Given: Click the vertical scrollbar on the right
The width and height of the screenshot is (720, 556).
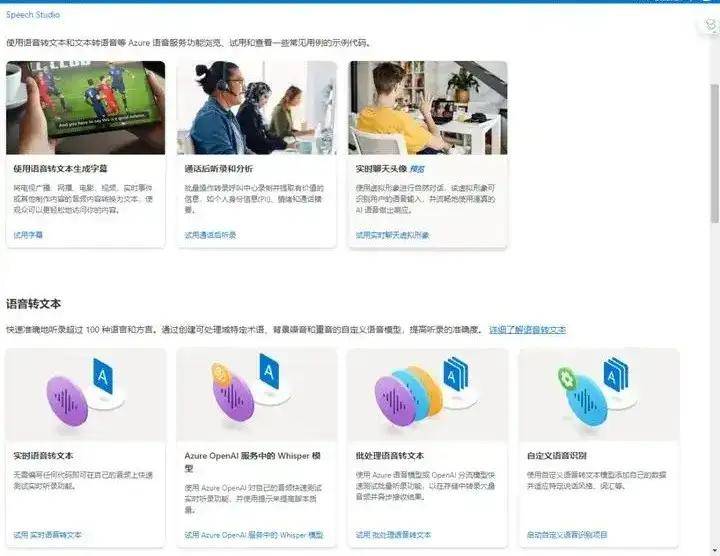Looking at the screenshot, I should click(713, 150).
